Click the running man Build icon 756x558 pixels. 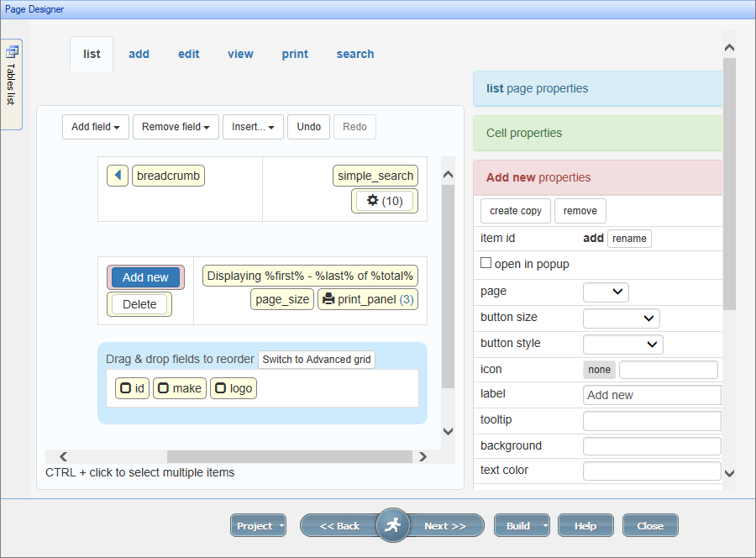point(392,526)
